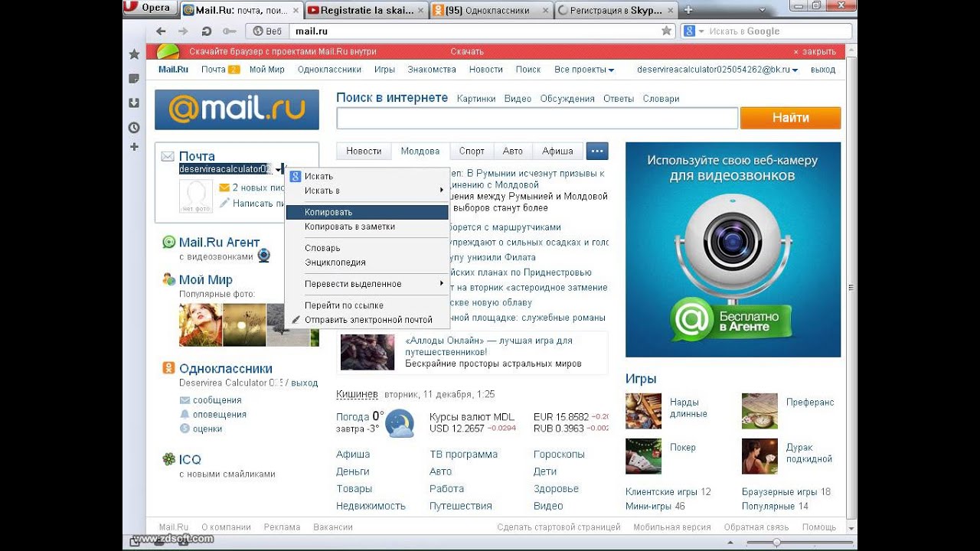Click the mail.ru search input field
Viewport: 980px width, 551px height.
click(537, 118)
